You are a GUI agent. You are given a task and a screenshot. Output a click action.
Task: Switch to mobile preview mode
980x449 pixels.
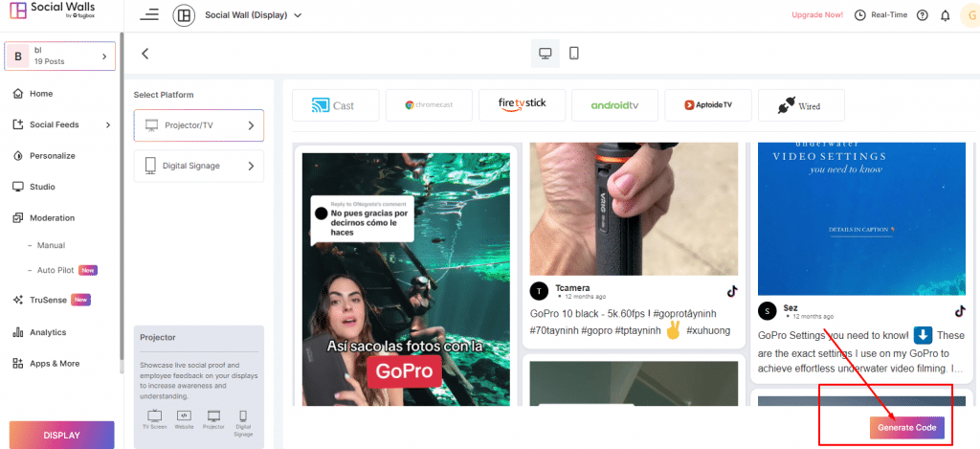(574, 54)
